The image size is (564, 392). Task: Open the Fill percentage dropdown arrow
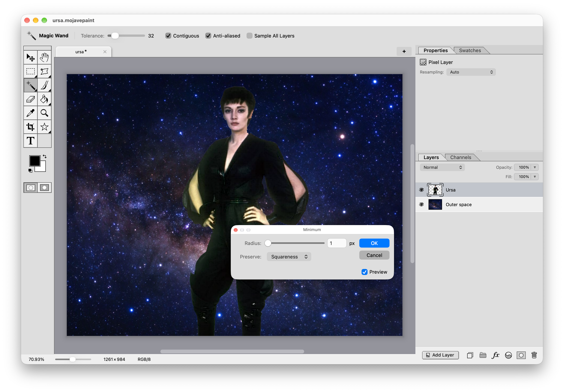click(535, 177)
